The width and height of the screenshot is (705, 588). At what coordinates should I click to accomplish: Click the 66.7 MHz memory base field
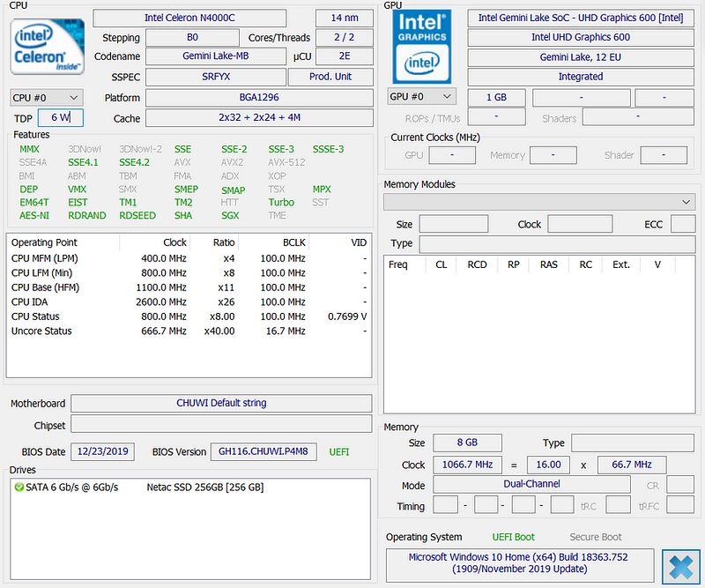click(x=632, y=465)
